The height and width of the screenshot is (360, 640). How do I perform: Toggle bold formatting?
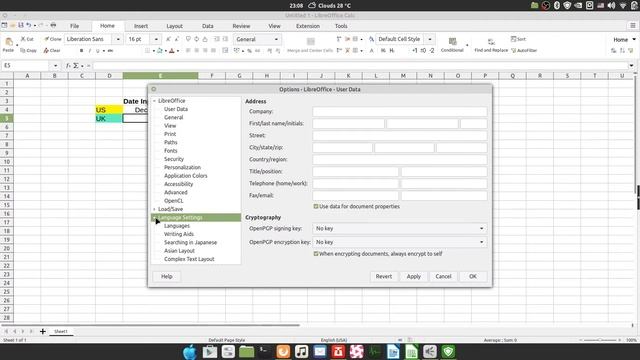pyautogui.click(x=81, y=51)
